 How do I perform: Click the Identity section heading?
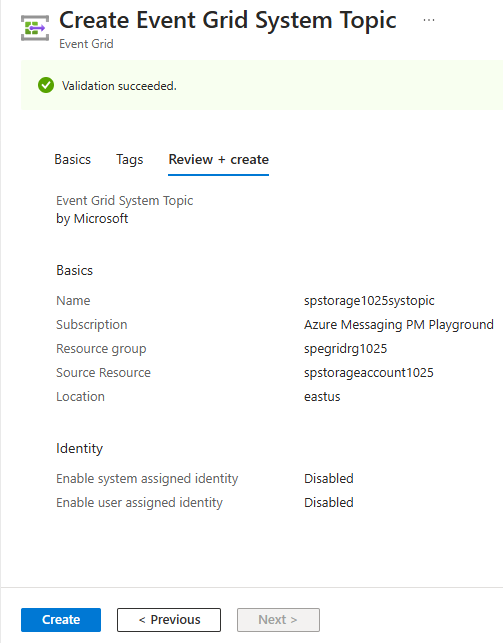click(x=79, y=449)
